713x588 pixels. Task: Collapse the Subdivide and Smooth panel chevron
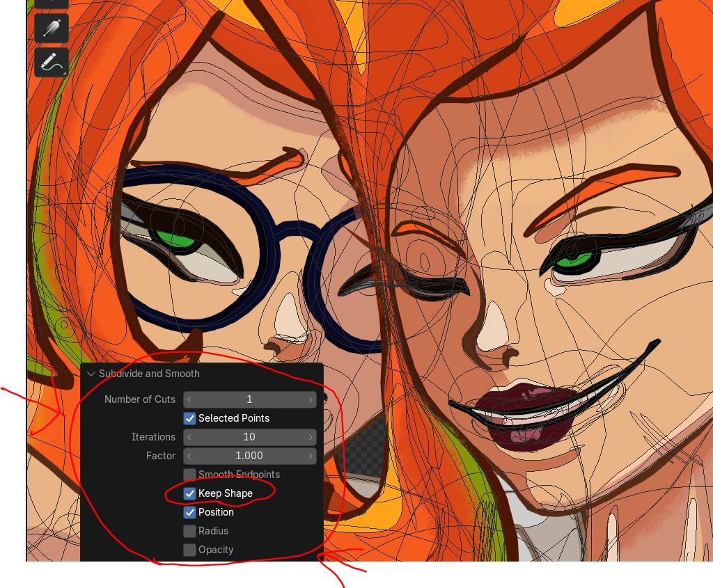[91, 374]
